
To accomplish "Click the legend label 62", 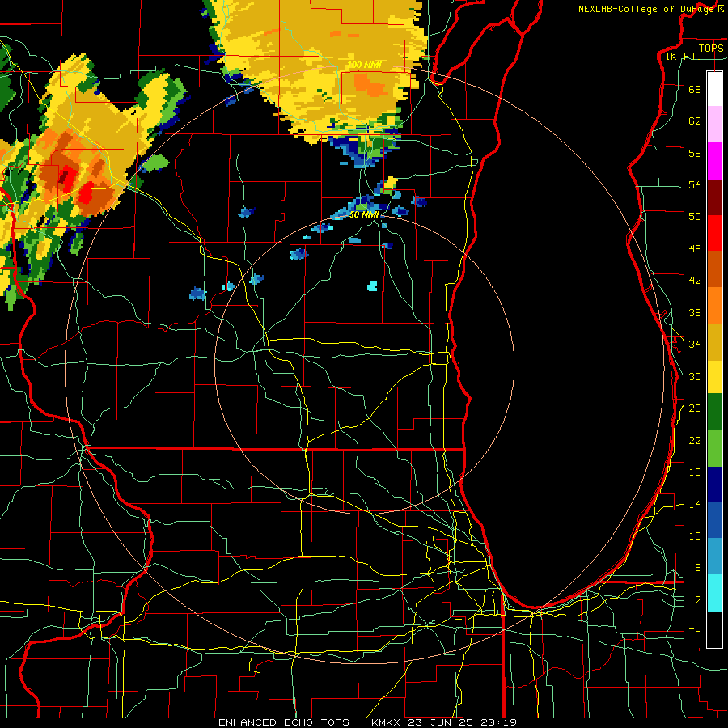I will point(695,121).
